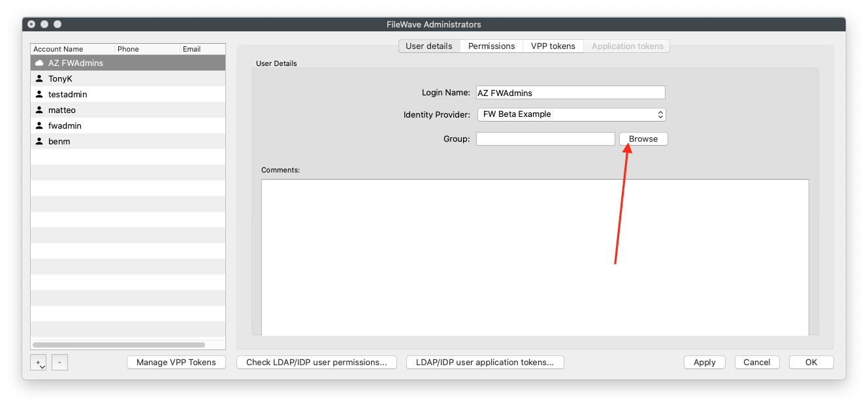Sort by Phone column header
The height and width of the screenshot is (407, 868).
pyautogui.click(x=148, y=49)
